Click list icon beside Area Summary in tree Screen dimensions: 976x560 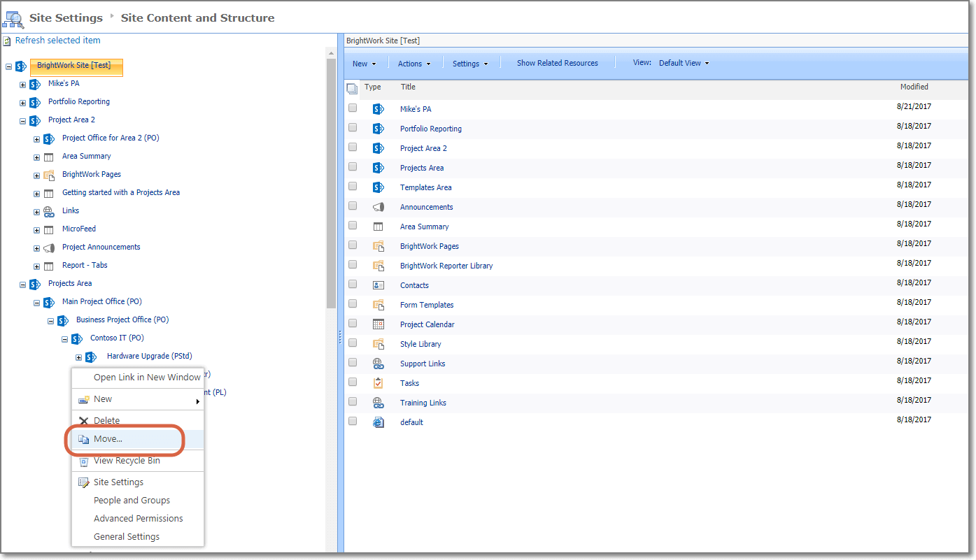point(49,157)
